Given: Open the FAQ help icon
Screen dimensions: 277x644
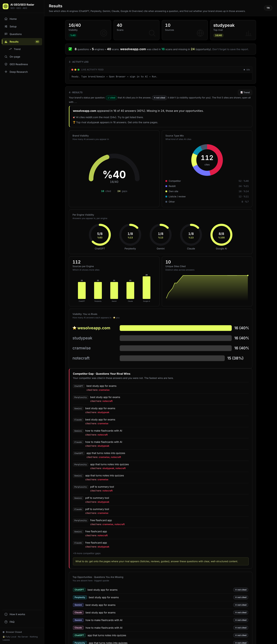Looking at the screenshot, I should point(6,622).
